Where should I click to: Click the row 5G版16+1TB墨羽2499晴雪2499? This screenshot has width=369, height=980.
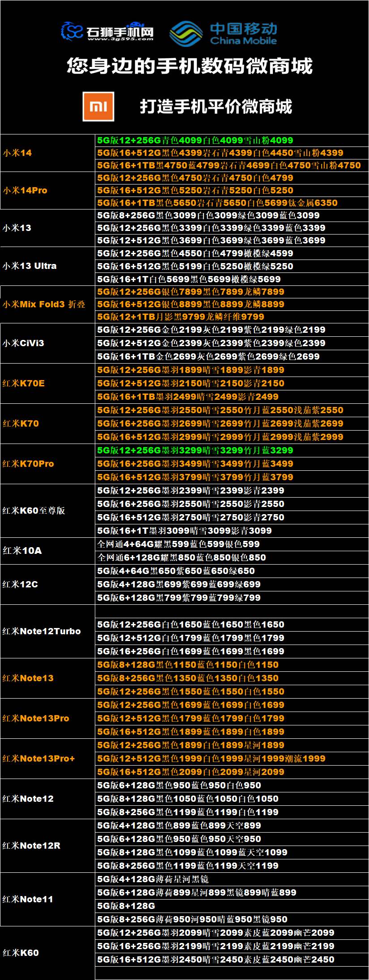point(232,397)
